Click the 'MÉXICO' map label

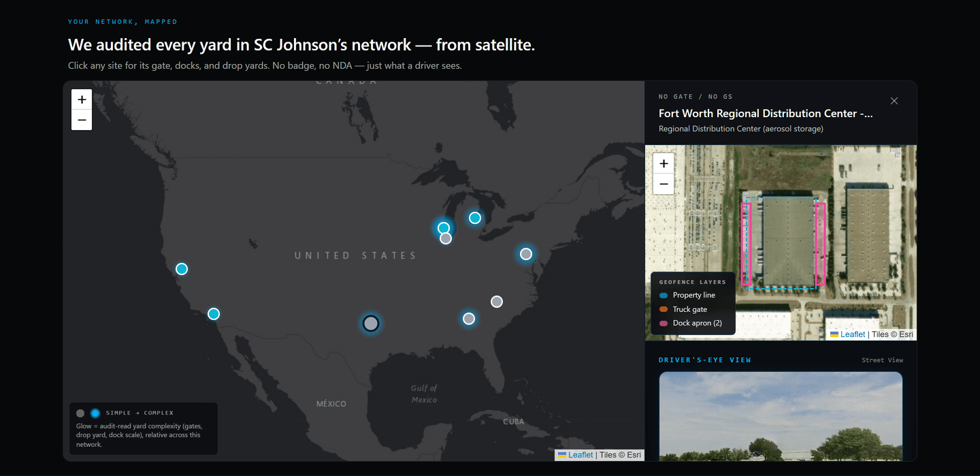coord(331,404)
